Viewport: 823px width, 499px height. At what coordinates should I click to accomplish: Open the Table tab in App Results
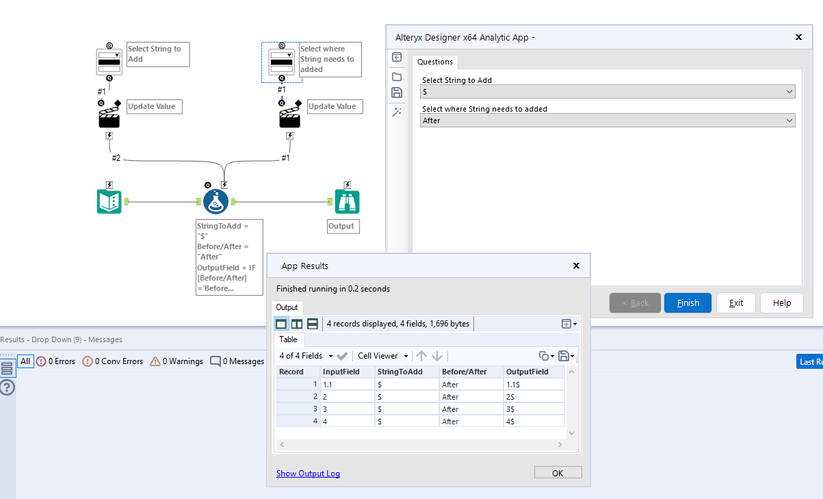tap(288, 339)
